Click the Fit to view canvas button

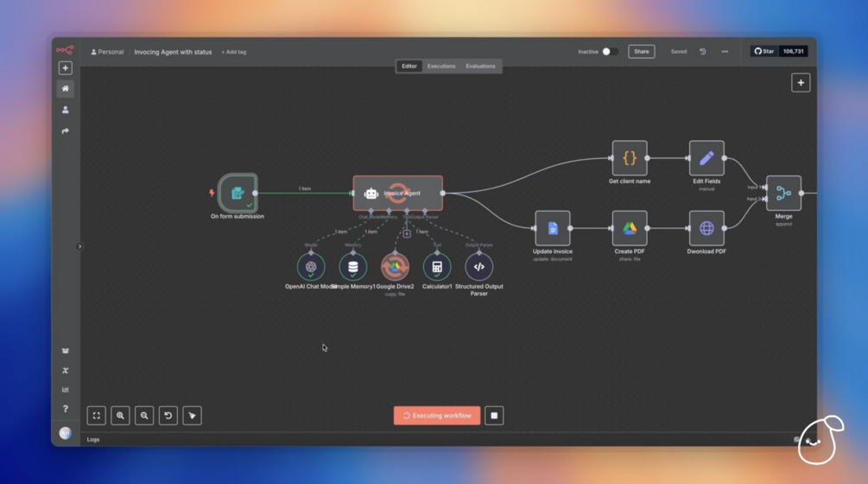point(97,416)
